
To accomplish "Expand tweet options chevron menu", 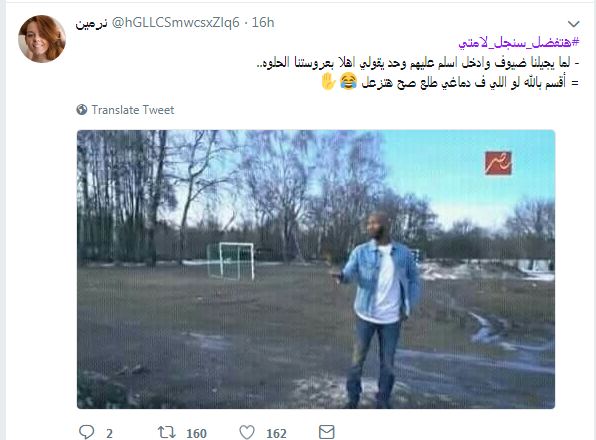I will pos(574,24).
